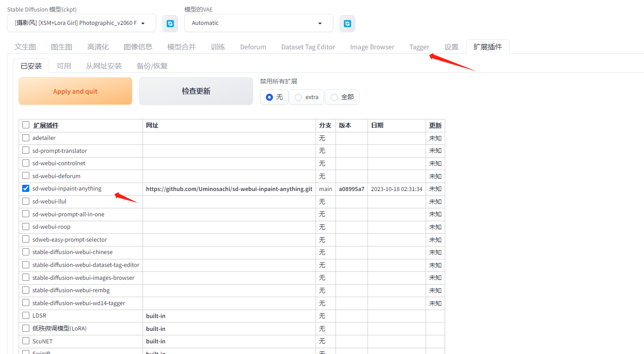This screenshot has height=354, width=644.
Task: Click the 禁用所有扩展 label
Action: pyautogui.click(x=279, y=81)
